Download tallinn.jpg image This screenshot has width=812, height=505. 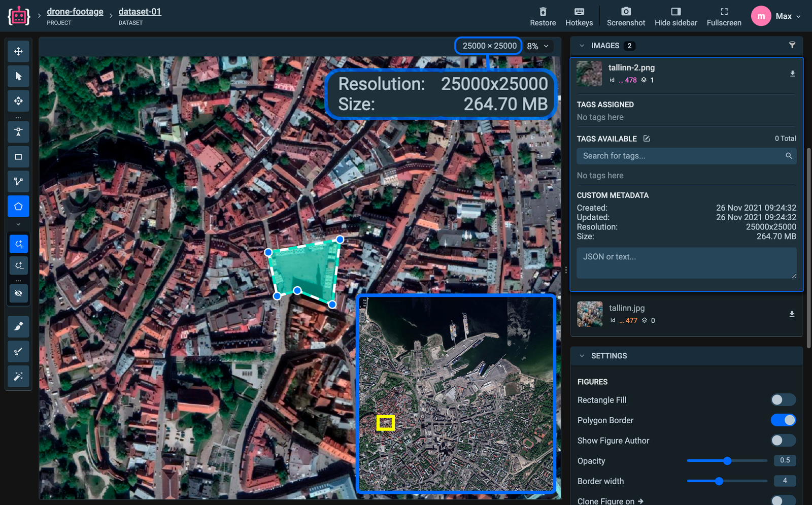tap(792, 314)
